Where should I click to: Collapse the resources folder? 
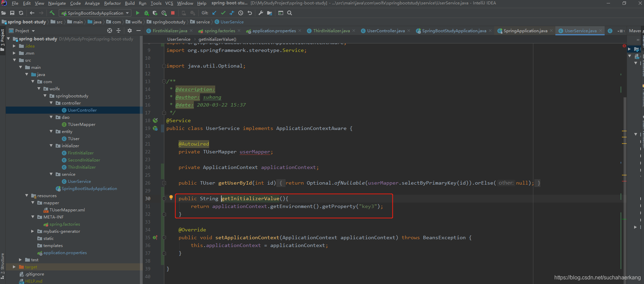[x=26, y=195]
